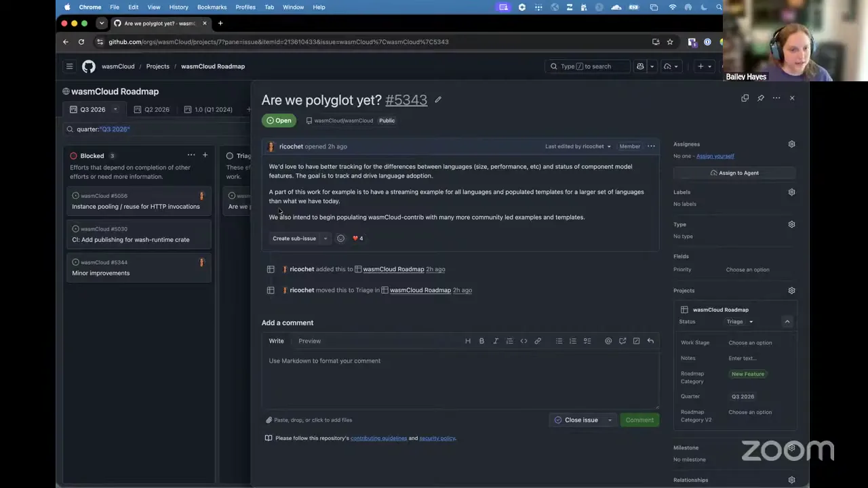Go to GitHub home via the Octocat logo
Screen dimensions: 868x488
pos(89,66)
